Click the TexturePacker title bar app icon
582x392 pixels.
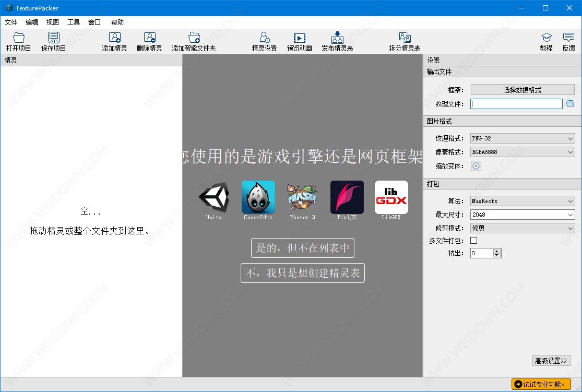(x=8, y=8)
